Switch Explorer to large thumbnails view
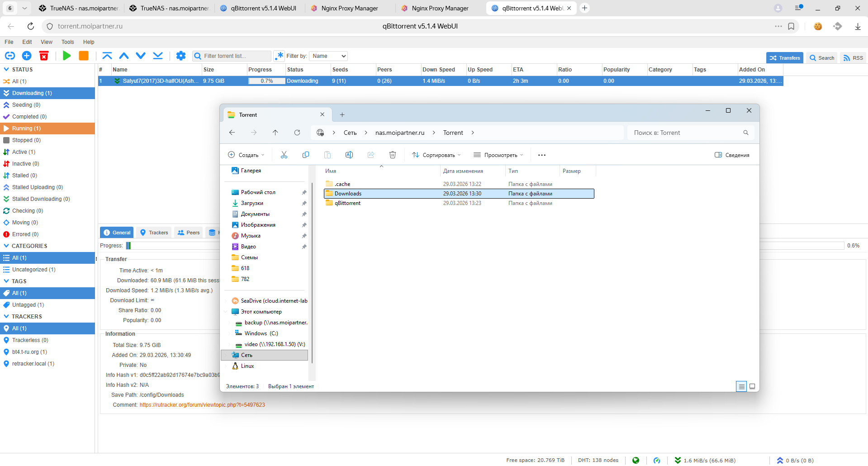The height and width of the screenshot is (466, 868). 752,386
